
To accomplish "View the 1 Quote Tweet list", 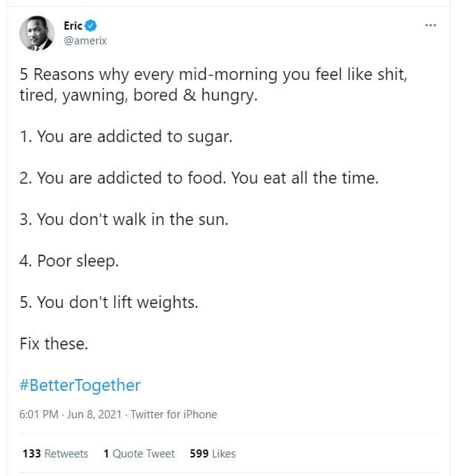I will 139,454.
